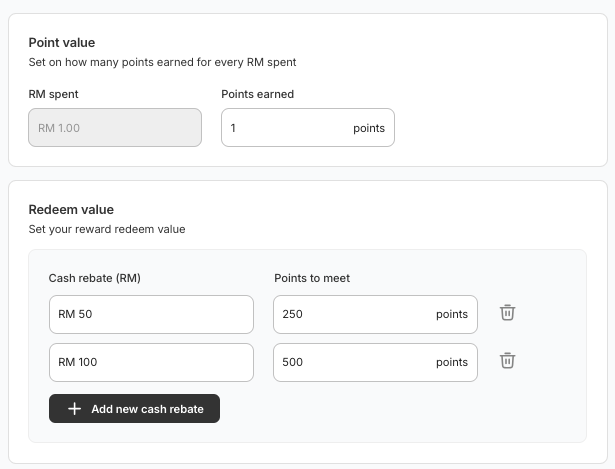Edit the RM 50 cash rebate field
The height and width of the screenshot is (469, 615).
click(151, 314)
